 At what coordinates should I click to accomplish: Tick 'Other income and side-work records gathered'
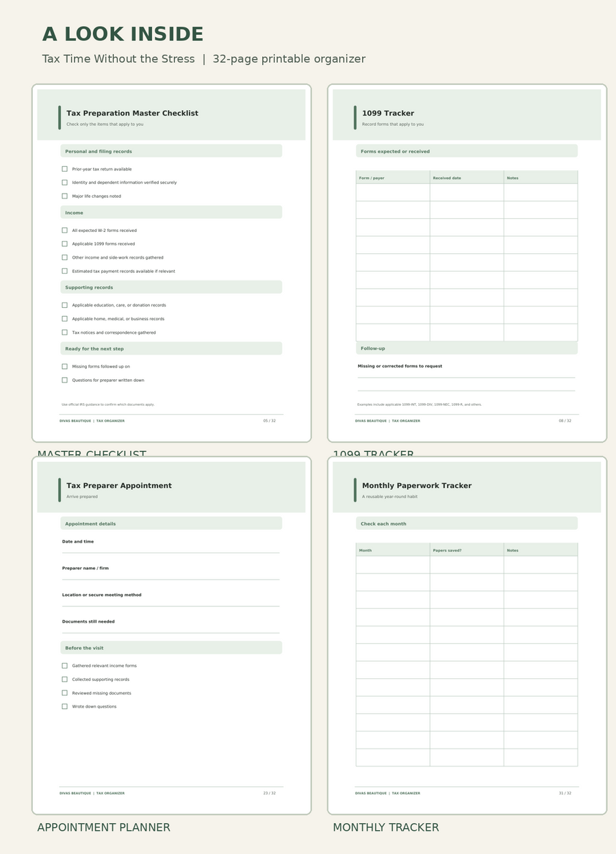tap(64, 257)
